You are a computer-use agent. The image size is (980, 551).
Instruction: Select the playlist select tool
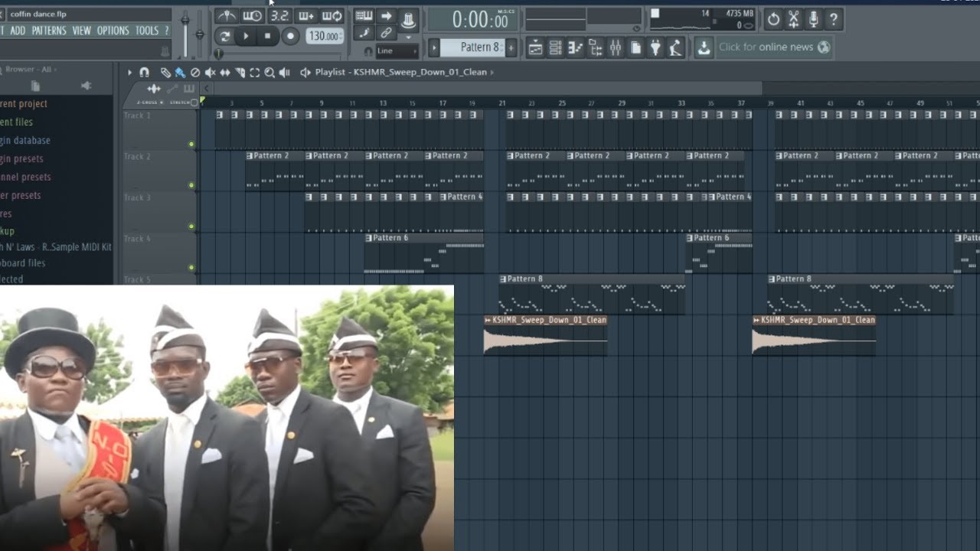coord(255,73)
